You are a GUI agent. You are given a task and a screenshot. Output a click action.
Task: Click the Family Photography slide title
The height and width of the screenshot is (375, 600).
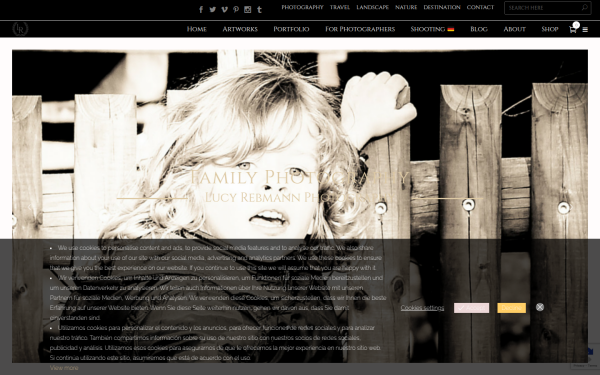[300, 177]
